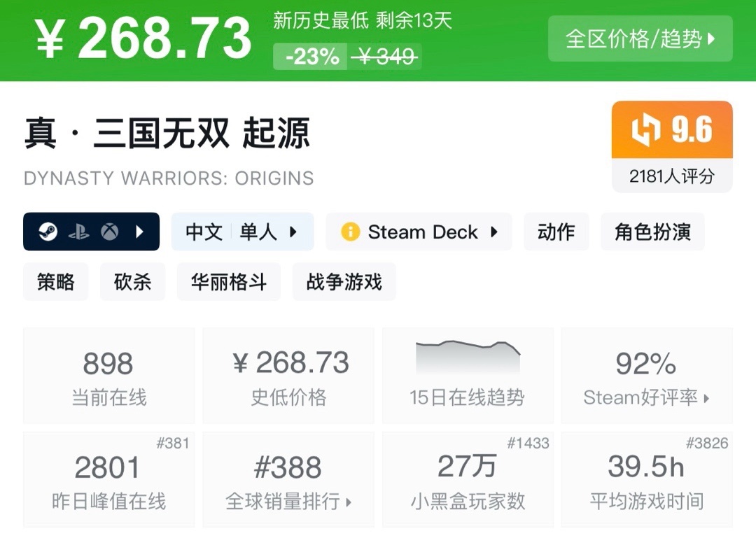
Task: Expand the 中文 单人 language options
Action: pos(242,232)
